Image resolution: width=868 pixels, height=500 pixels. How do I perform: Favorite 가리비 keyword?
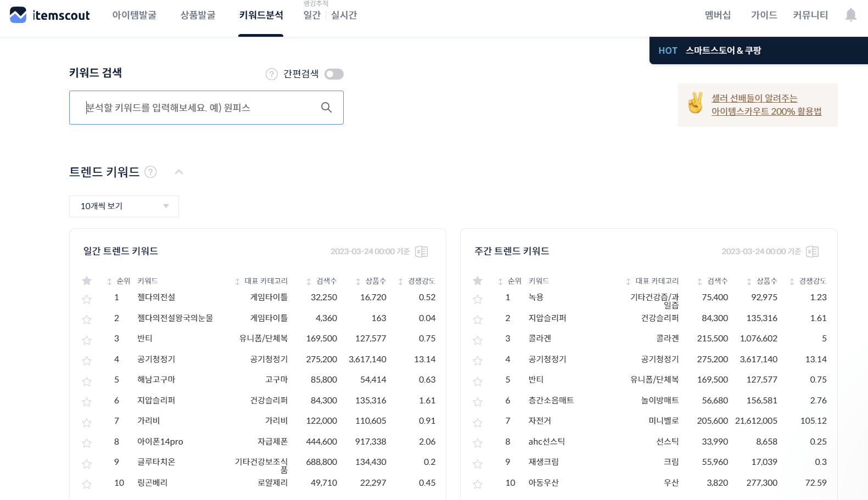coord(87,423)
